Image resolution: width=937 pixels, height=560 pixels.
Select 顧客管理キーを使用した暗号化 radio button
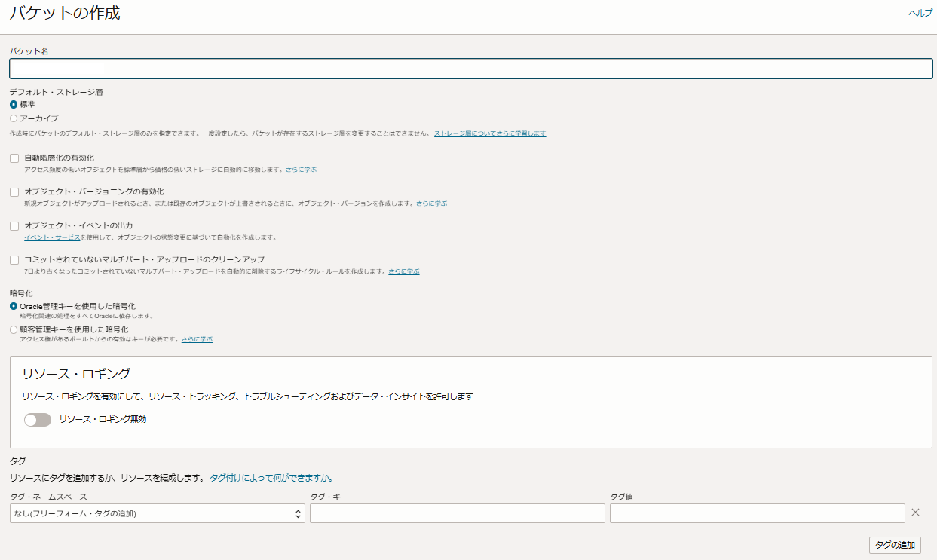tap(14, 329)
